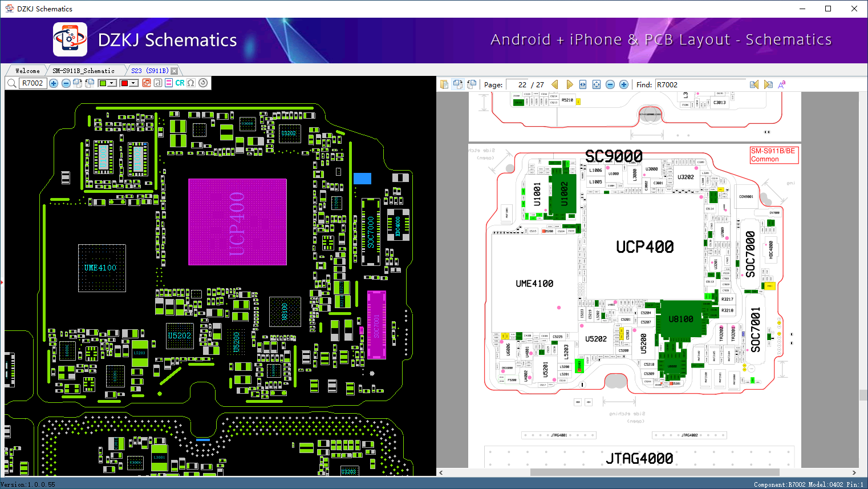Click the R7002 component search field
Screen dimensions: 868x489
(33, 83)
